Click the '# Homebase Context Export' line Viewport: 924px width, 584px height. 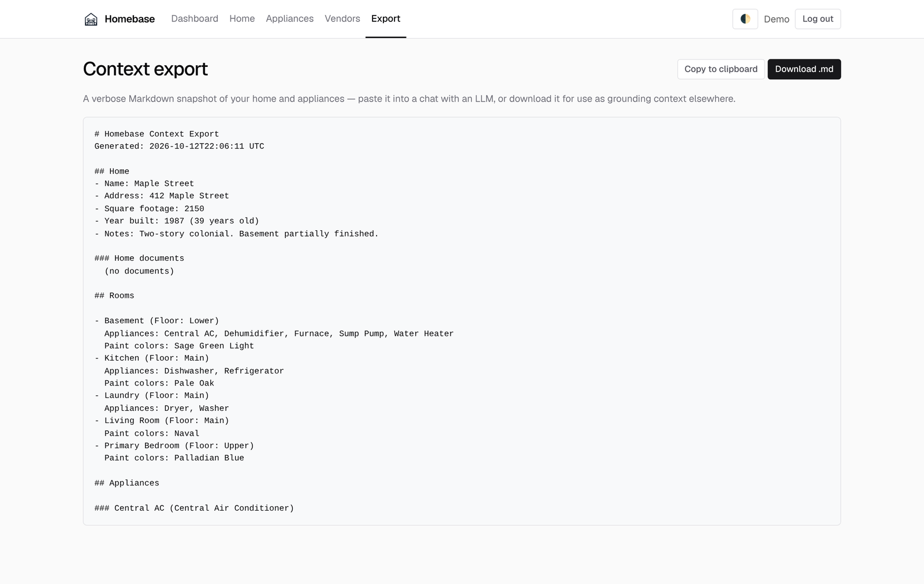tap(157, 134)
